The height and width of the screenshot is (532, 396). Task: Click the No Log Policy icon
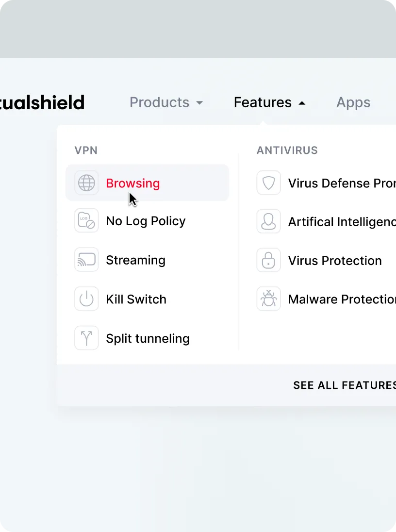[86, 220]
